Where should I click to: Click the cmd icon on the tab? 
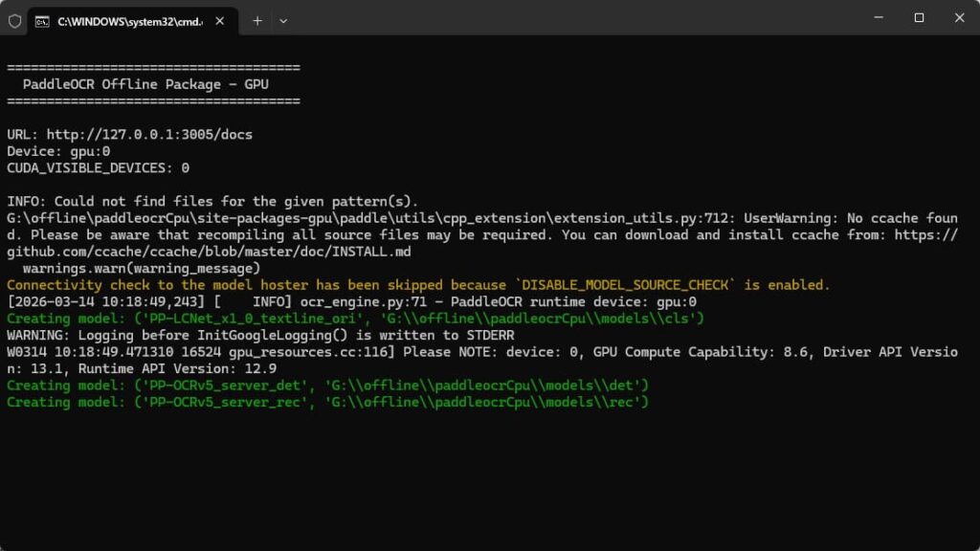42,20
